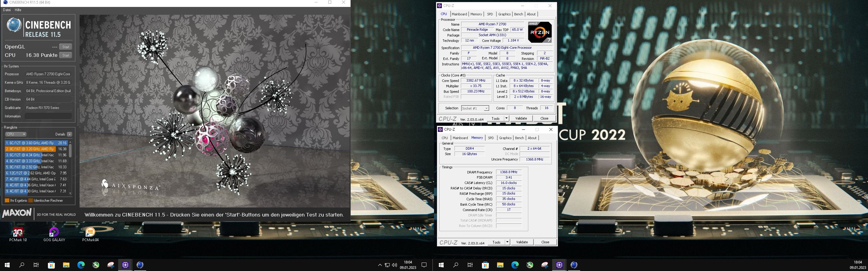Screen dimensions: 868x271
Task: Click the Identischer Rechner legend swatch
Action: tap(31, 200)
